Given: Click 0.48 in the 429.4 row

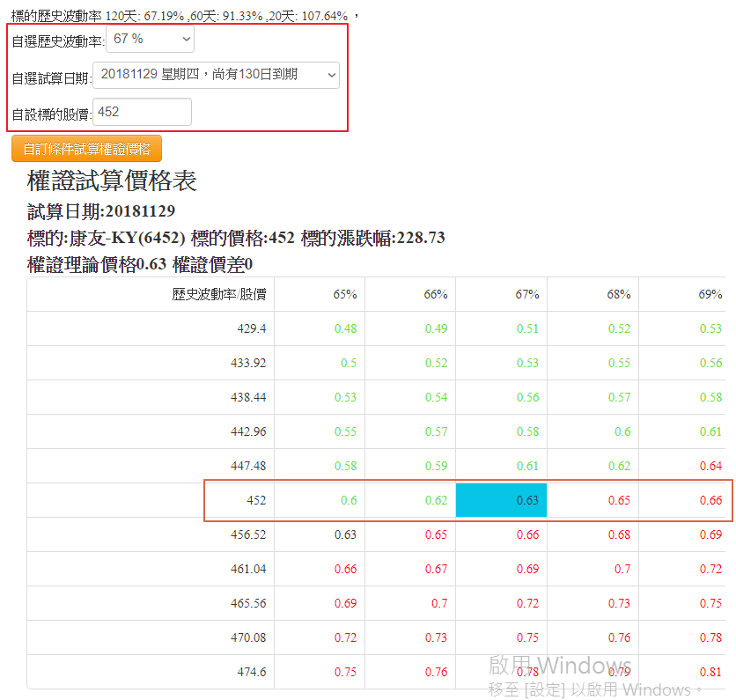Looking at the screenshot, I should [345, 328].
